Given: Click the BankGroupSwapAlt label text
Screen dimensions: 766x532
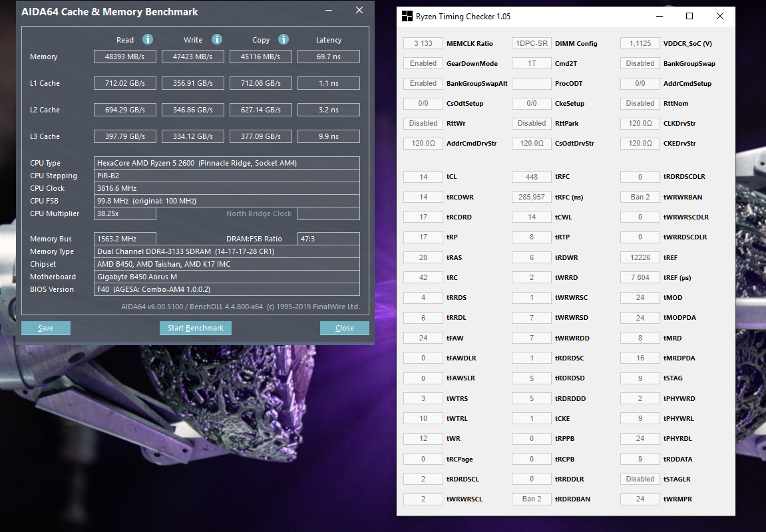Looking at the screenshot, I should click(x=477, y=84).
